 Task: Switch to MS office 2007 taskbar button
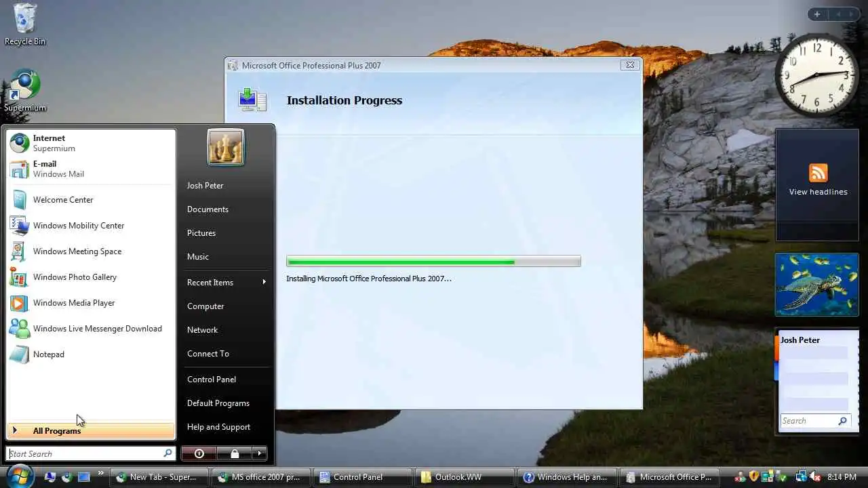click(261, 477)
